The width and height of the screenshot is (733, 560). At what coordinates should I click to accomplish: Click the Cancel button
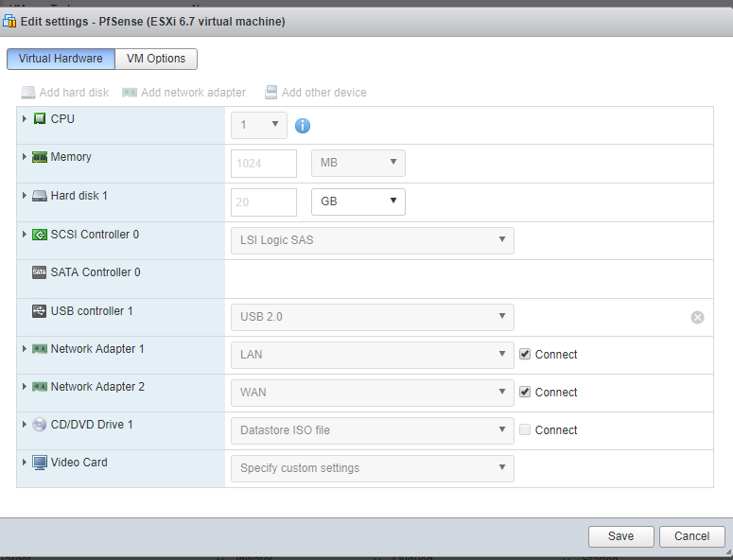tap(692, 536)
